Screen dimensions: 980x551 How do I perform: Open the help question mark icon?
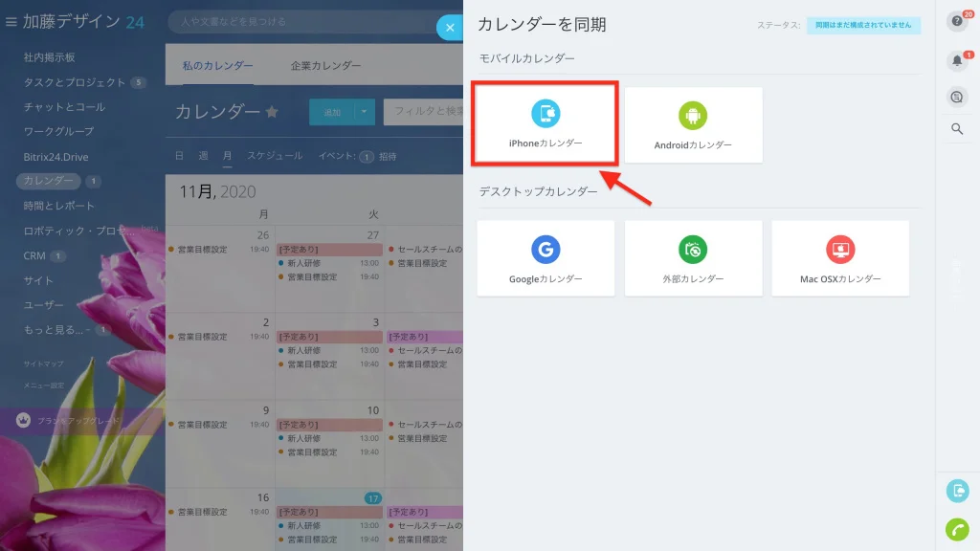click(957, 21)
